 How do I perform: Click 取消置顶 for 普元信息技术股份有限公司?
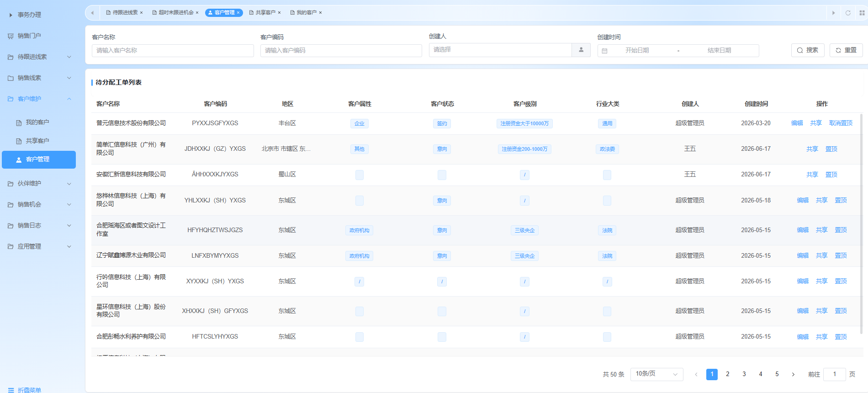pos(841,123)
